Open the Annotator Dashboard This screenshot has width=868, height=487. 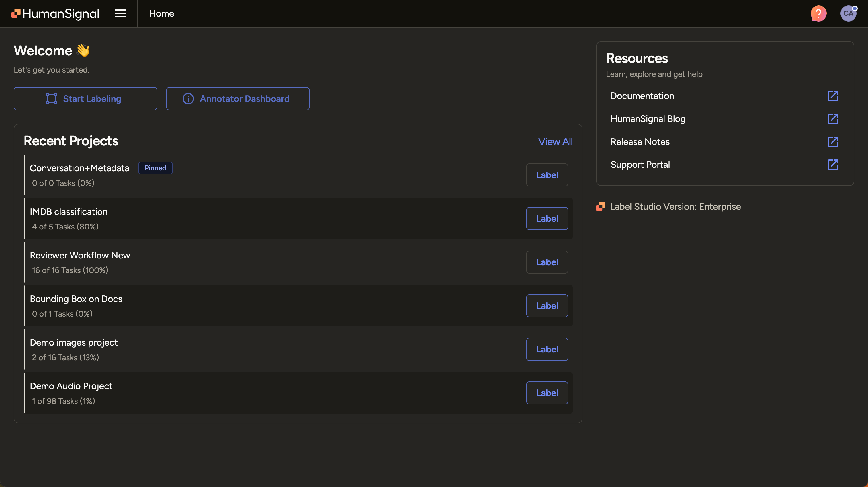238,98
